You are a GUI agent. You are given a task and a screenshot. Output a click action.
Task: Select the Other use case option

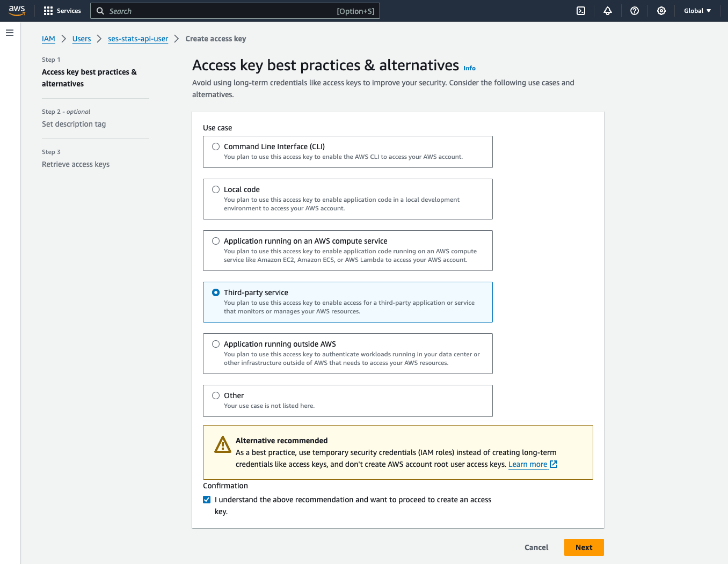pos(216,395)
